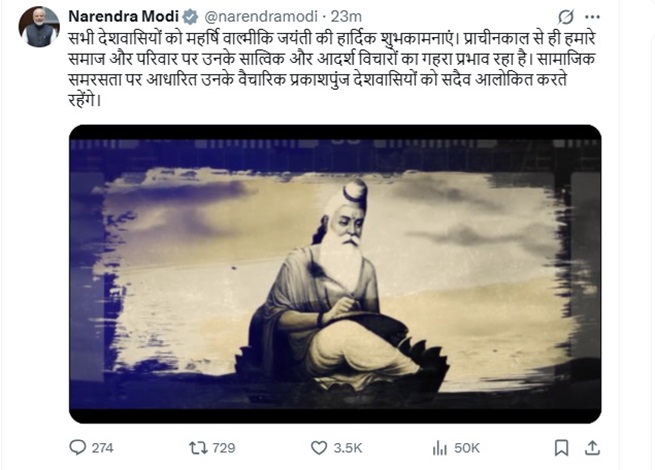Screen dimensions: 655x470
Task: Click the seated sage figure in the image
Action: click(340, 290)
